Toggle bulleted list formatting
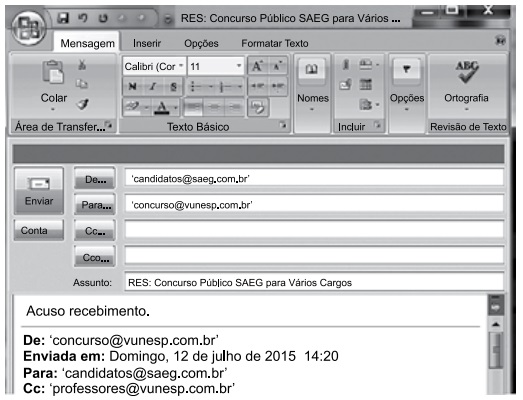This screenshot has height=400, width=523. (x=195, y=87)
